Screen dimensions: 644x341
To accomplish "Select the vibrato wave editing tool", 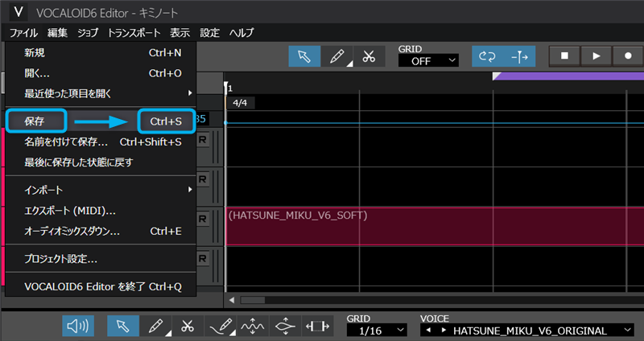I will 253,327.
